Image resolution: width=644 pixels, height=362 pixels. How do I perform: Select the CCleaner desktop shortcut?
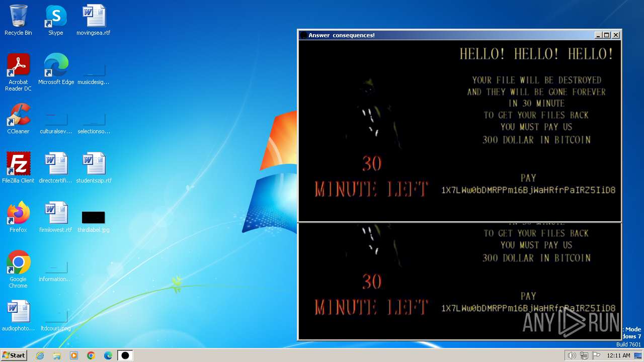click(x=18, y=119)
